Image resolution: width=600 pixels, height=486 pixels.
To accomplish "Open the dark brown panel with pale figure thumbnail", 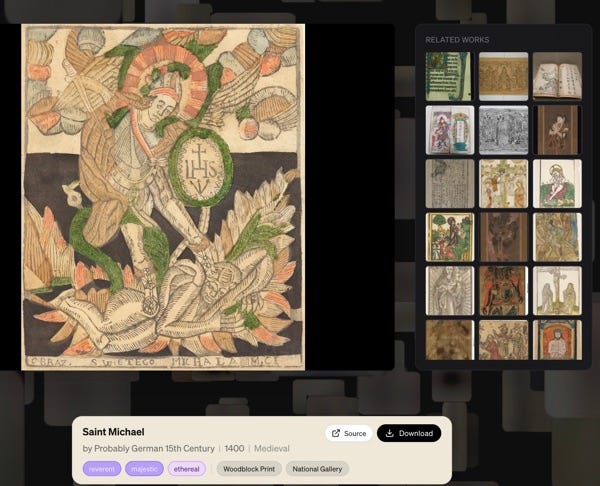I will (x=558, y=130).
